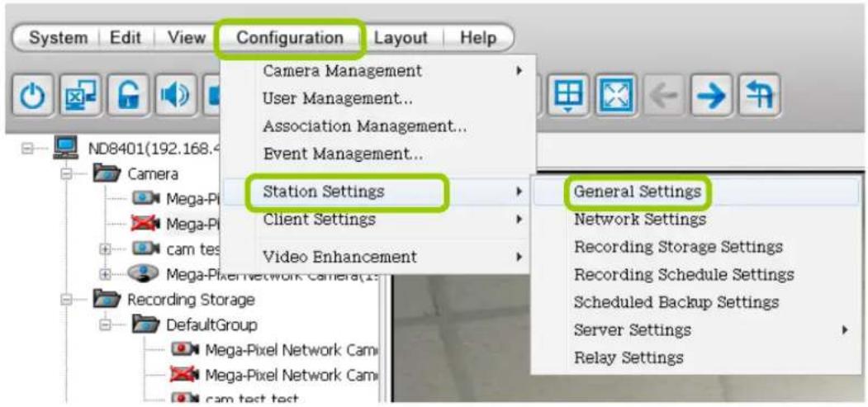Select the DefaultGroup folder icon
The width and height of the screenshot is (868, 407).
[145, 324]
